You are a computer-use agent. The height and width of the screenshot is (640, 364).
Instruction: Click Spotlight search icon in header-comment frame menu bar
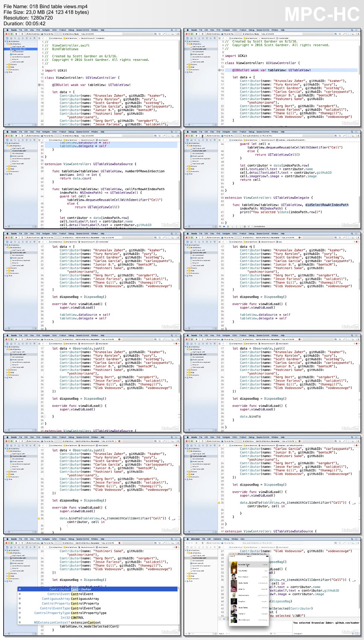(x=172, y=30)
